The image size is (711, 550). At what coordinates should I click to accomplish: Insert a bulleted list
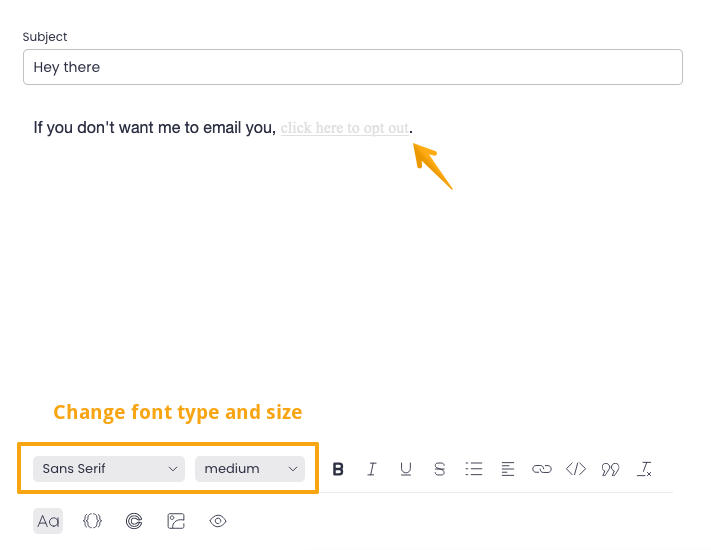pos(474,468)
